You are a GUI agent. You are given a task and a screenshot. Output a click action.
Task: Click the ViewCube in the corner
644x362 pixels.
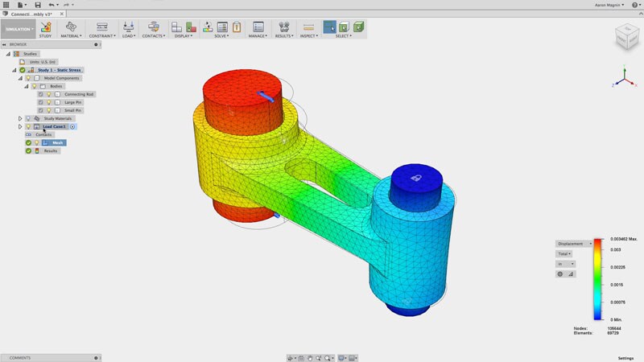coord(627,36)
